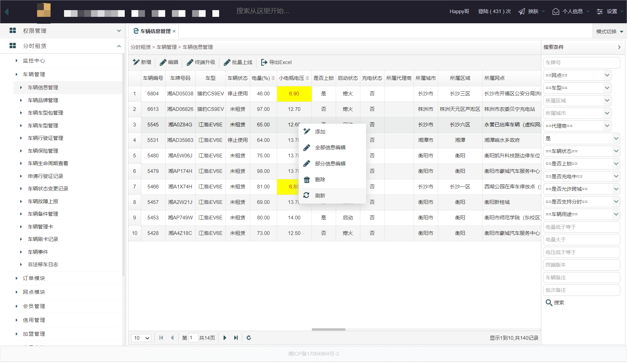Open ==是否上锁== dropdown
This screenshot has height=364, width=627.
(x=582, y=164)
